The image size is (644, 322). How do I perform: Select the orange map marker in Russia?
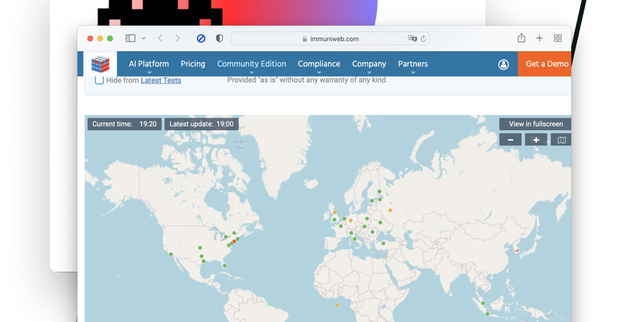point(390,210)
